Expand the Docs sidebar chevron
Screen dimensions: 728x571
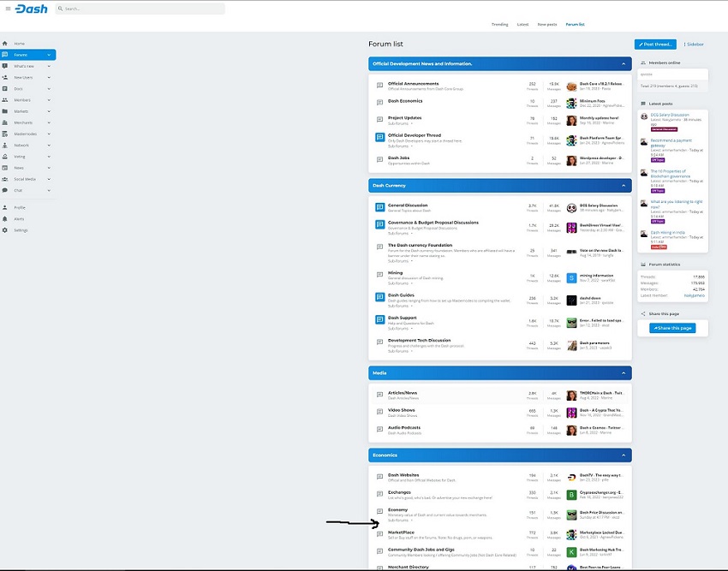coord(49,89)
